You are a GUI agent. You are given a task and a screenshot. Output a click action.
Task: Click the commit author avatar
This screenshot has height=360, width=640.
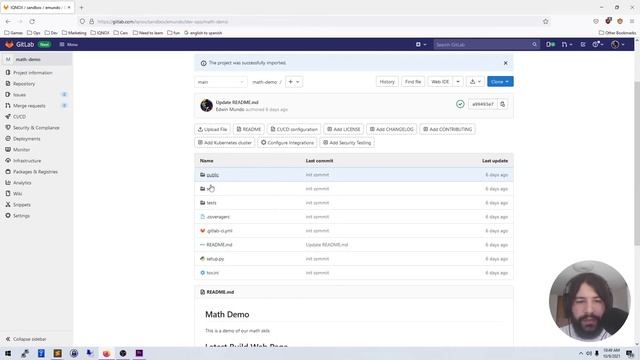207,105
